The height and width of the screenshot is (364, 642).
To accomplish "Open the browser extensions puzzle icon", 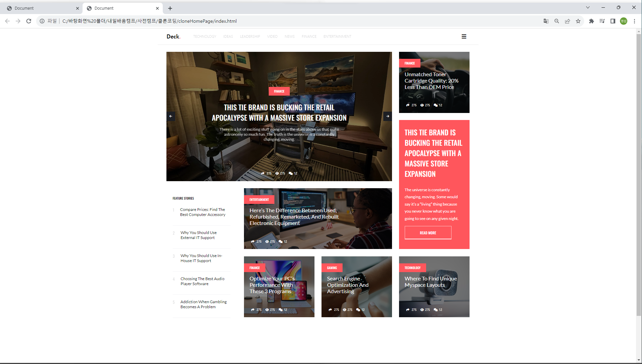I will (x=592, y=21).
